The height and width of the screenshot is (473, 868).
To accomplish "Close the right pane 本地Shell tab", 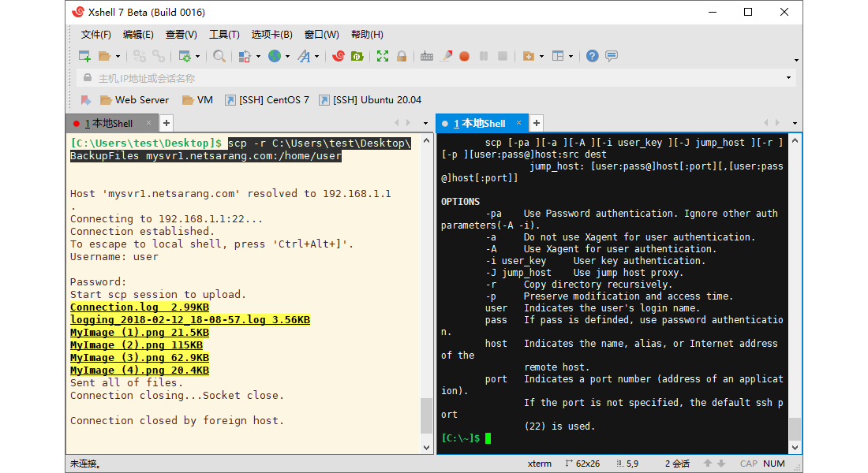I will pyautogui.click(x=518, y=123).
